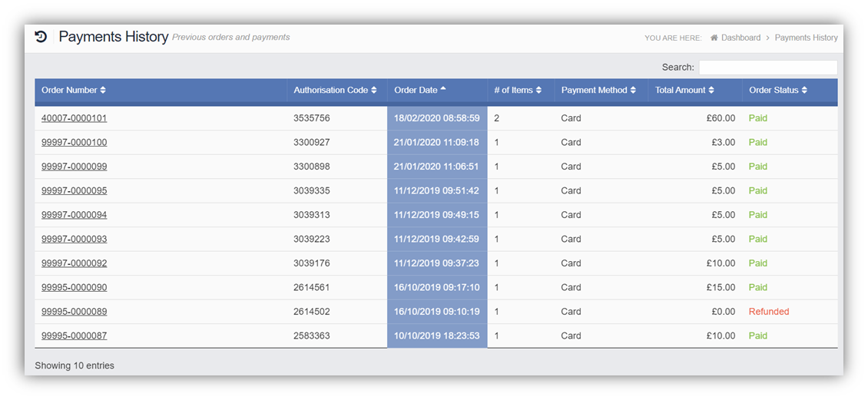Click authorisation code 3039176
The height and width of the screenshot is (400, 868).
(x=312, y=263)
